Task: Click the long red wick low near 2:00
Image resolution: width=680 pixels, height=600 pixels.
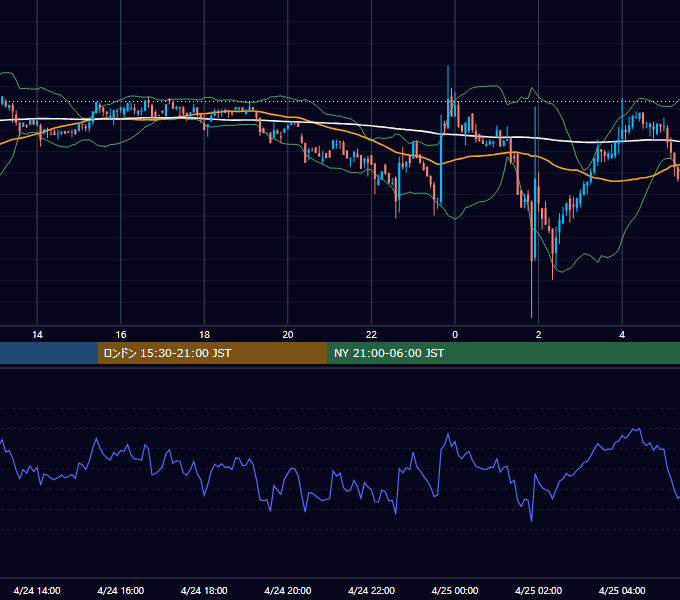Action: pyautogui.click(x=532, y=290)
